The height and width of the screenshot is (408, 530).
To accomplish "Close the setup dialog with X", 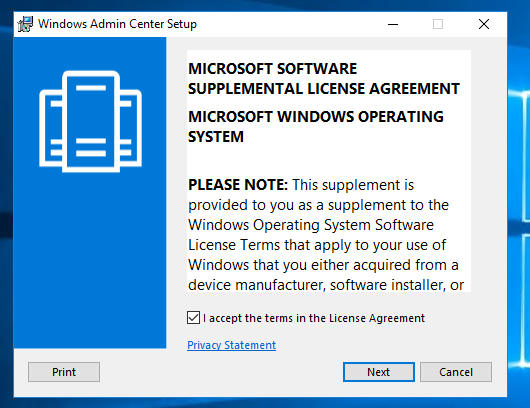I will click(x=484, y=24).
